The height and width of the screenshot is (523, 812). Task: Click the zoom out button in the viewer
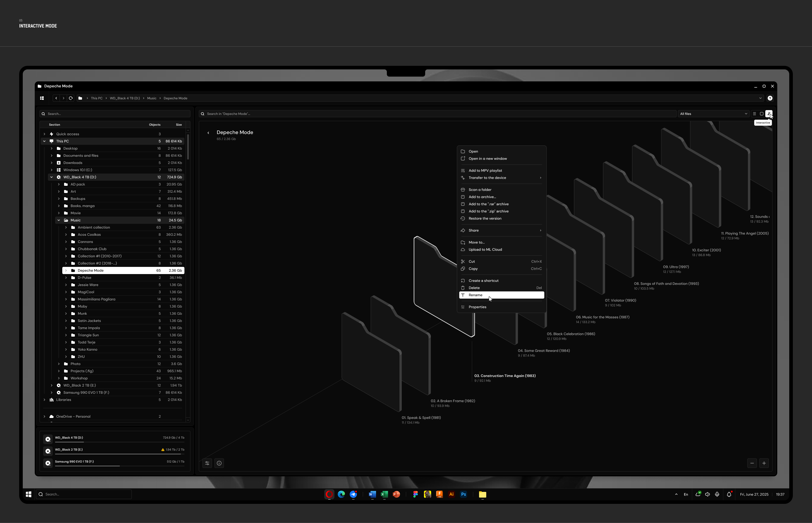(752, 463)
